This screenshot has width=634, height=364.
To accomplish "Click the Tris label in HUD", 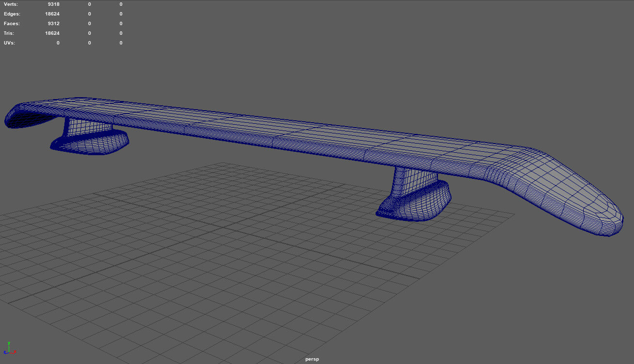I will [9, 33].
